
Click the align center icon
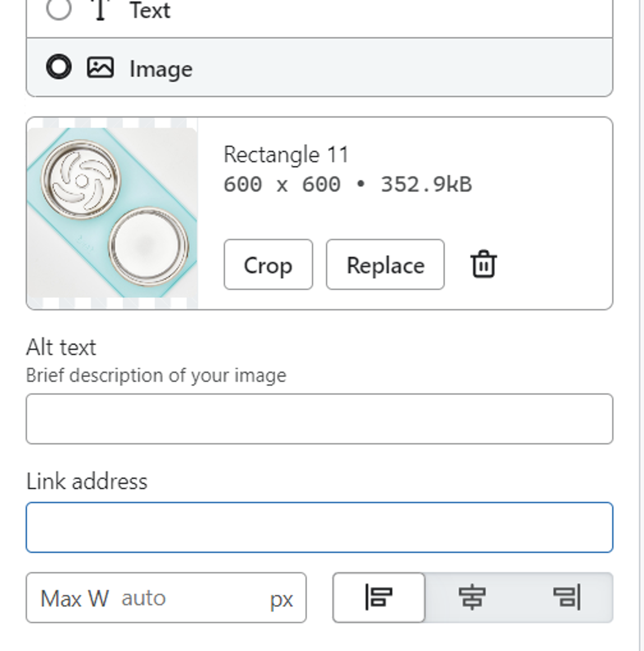472,597
